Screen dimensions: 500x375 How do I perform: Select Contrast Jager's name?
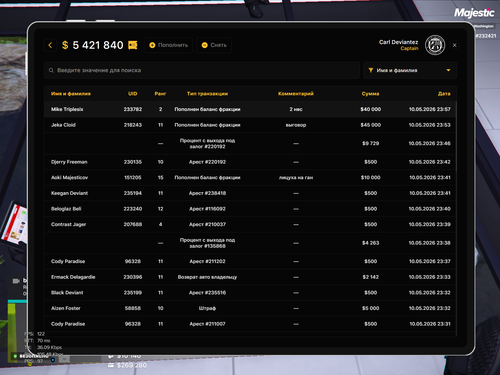coord(68,224)
